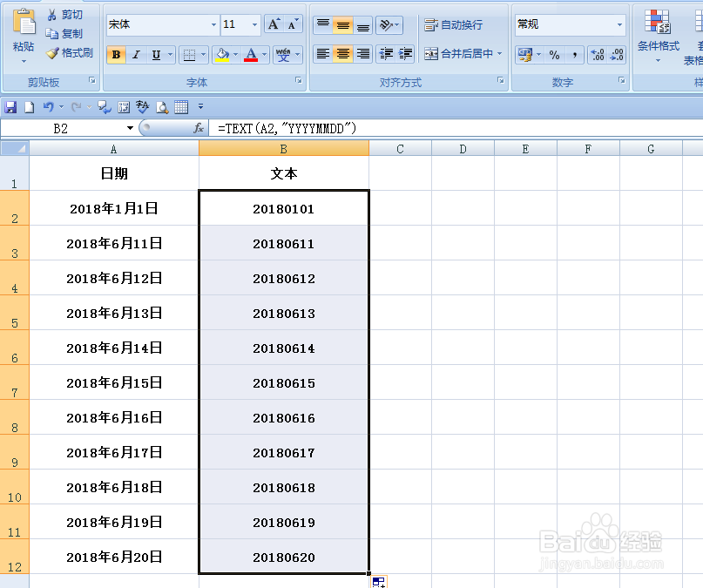Open font (字体) group dialog launcher
This screenshot has height=588, width=703.
point(298,80)
